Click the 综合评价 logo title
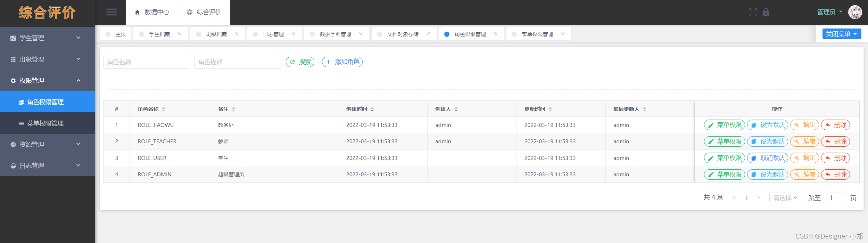Screen dimensions: 868x243 [x=47, y=13]
